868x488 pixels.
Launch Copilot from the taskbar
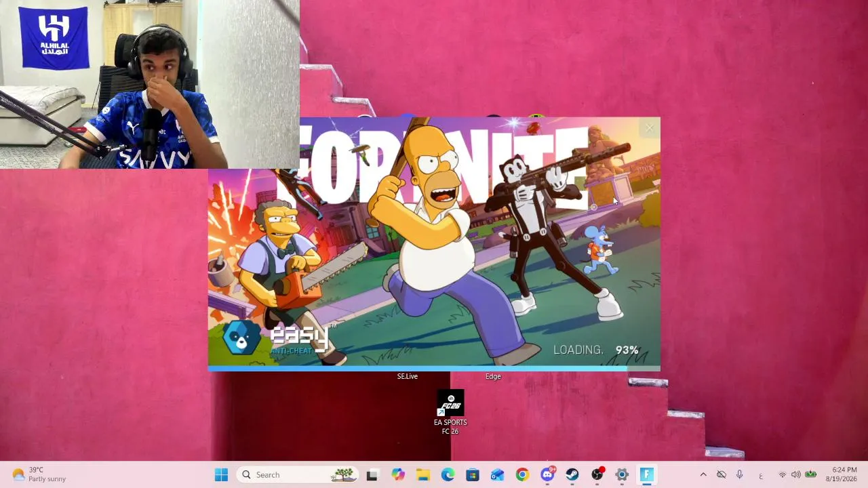point(397,475)
